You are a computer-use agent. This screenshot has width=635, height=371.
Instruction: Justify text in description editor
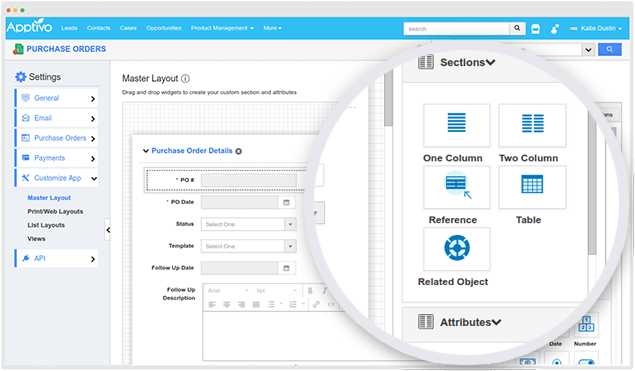[x=256, y=305]
